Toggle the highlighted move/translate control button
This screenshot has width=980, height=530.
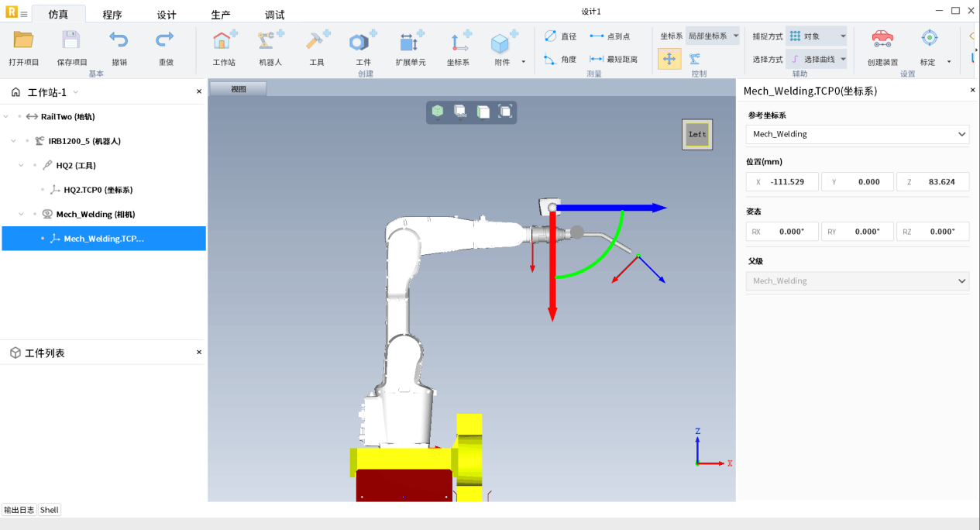tap(669, 59)
